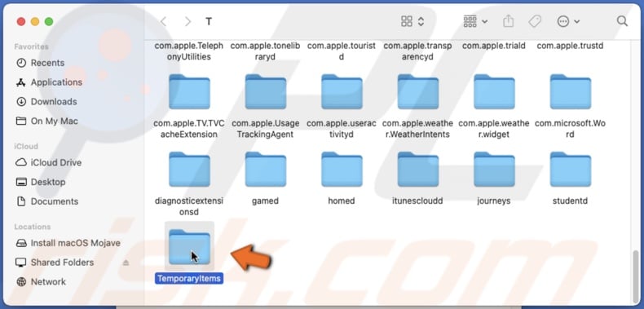
Task: Click the window title T
Action: click(209, 21)
